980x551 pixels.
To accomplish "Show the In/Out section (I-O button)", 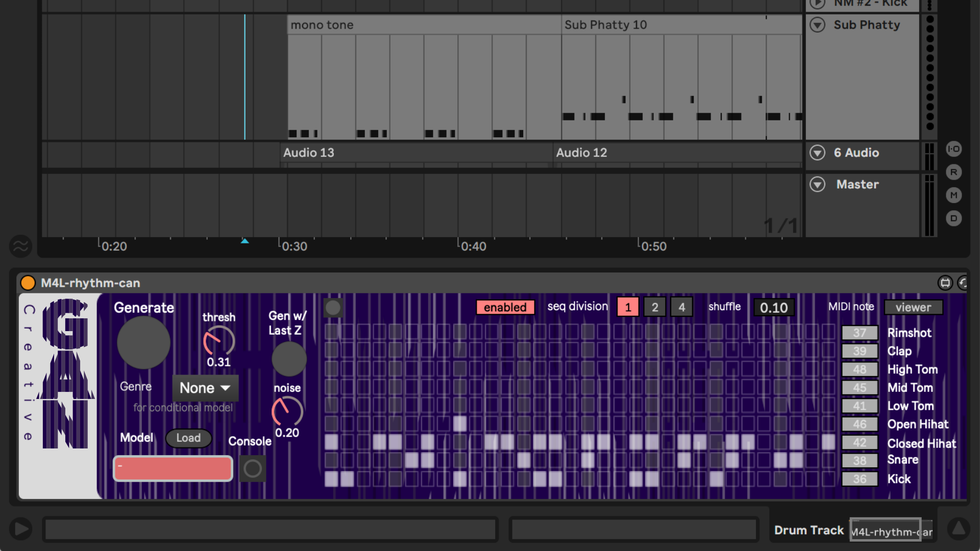I will (x=953, y=149).
